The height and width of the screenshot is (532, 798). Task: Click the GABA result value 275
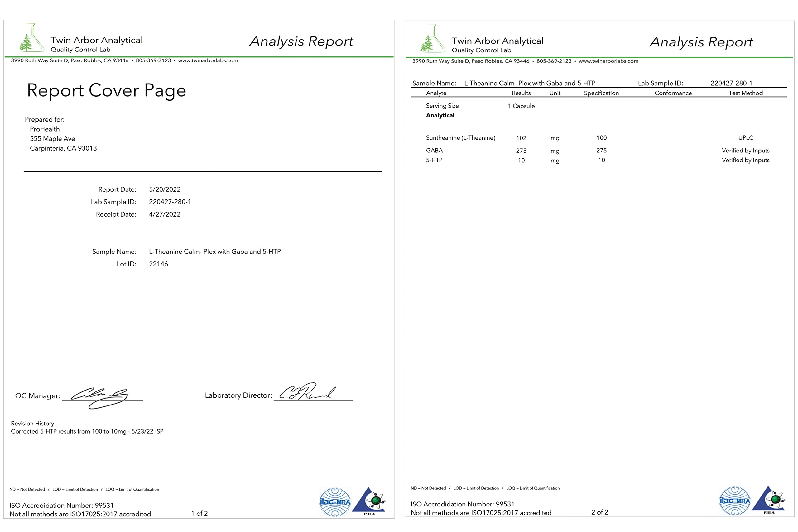(521, 151)
